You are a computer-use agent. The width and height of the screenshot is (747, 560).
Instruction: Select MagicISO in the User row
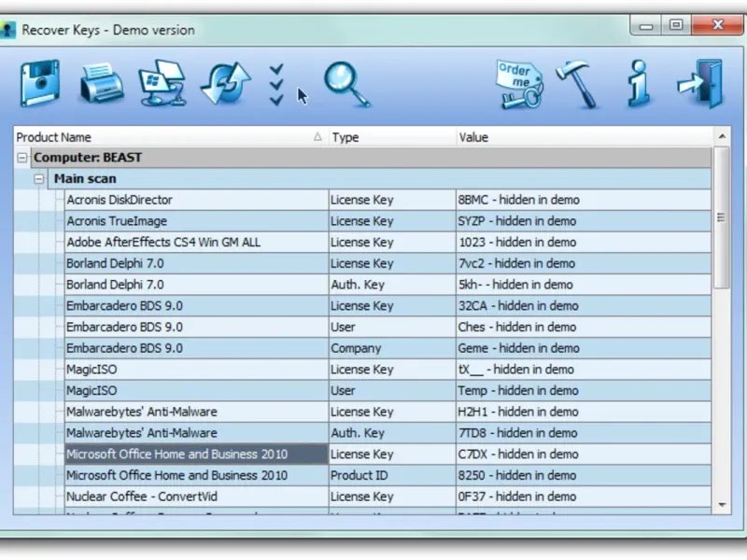pyautogui.click(x=92, y=391)
